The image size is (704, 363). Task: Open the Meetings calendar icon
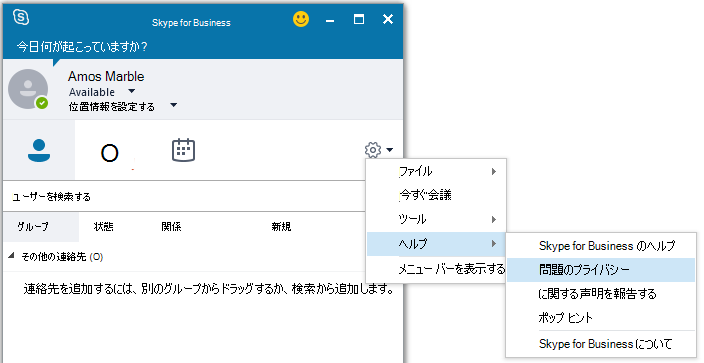point(183,150)
